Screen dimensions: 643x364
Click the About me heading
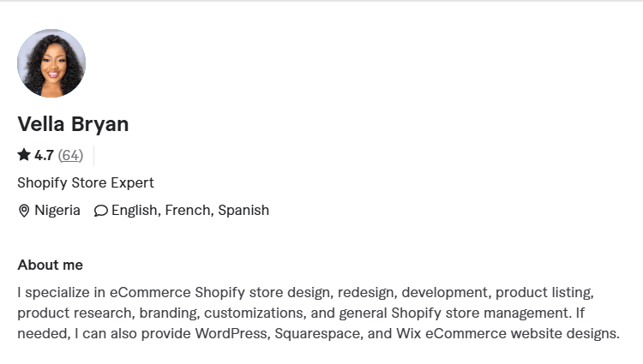tap(50, 265)
